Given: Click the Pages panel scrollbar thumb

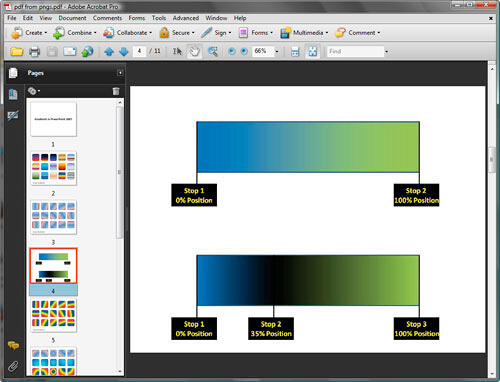Looking at the screenshot, I should pos(119,172).
